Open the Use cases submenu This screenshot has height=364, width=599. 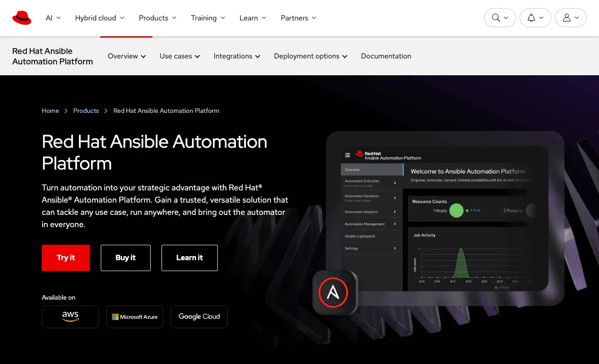point(180,56)
